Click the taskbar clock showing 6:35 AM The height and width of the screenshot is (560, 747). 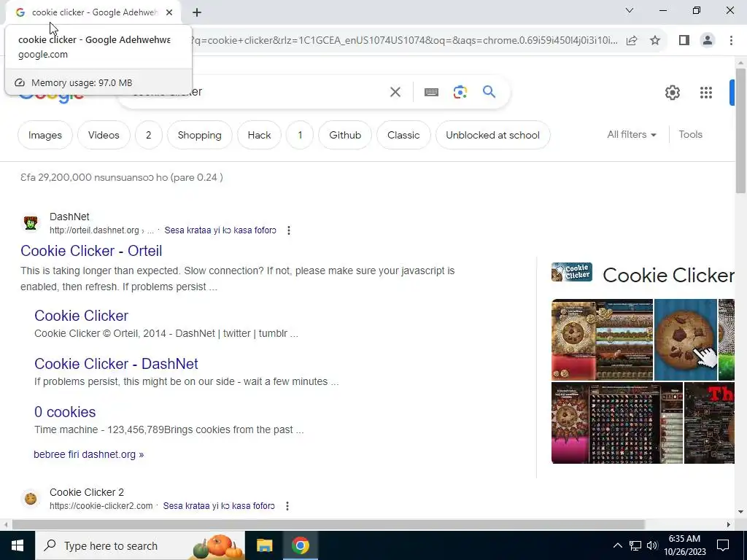point(684,545)
